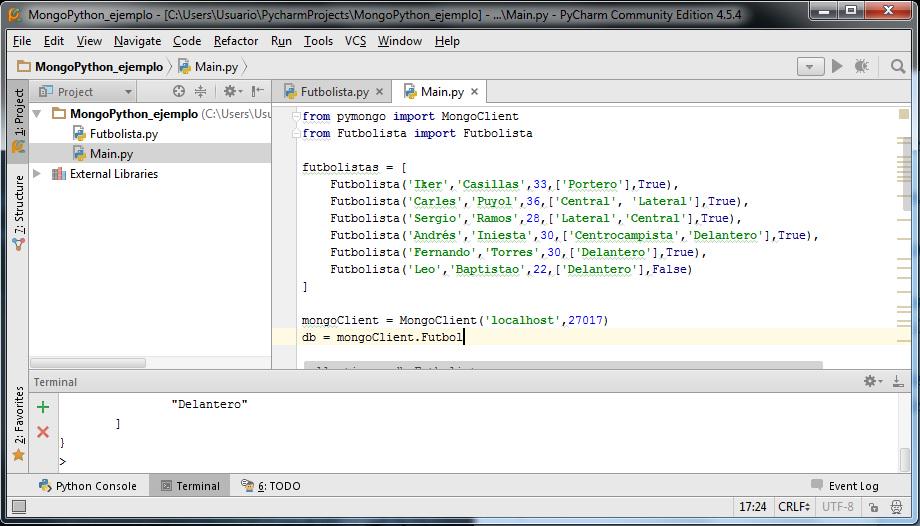Click UTF-8 file encoding indicator
This screenshot has width=920, height=526.
tap(838, 507)
